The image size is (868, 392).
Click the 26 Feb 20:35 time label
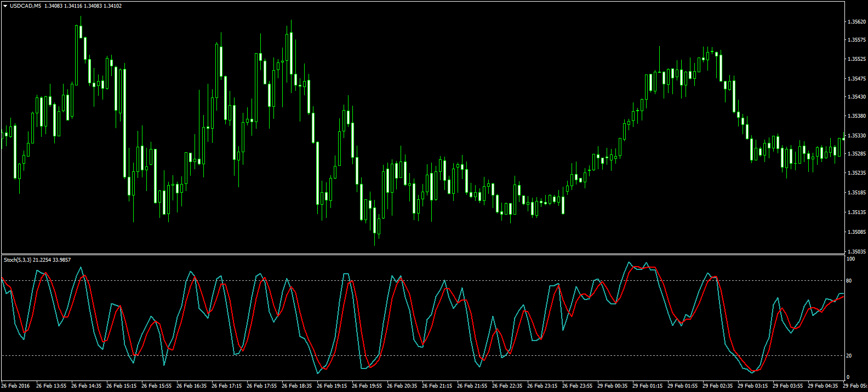pos(402,386)
